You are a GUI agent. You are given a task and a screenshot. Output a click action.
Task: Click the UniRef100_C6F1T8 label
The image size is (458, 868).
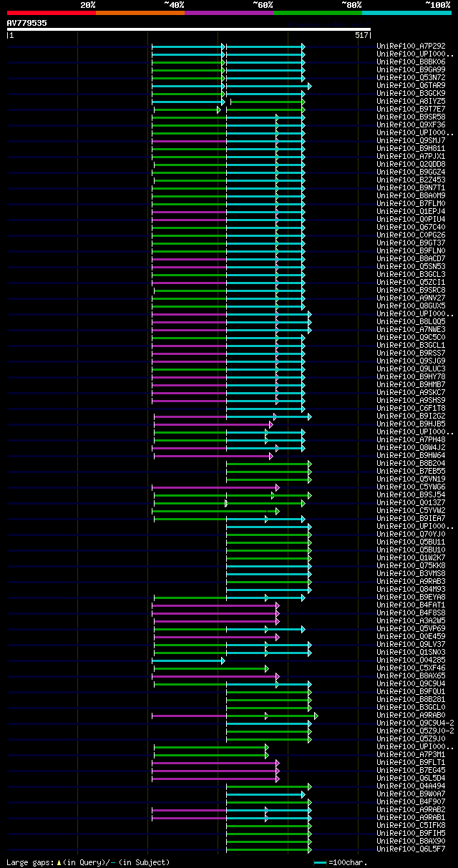pyautogui.click(x=412, y=408)
